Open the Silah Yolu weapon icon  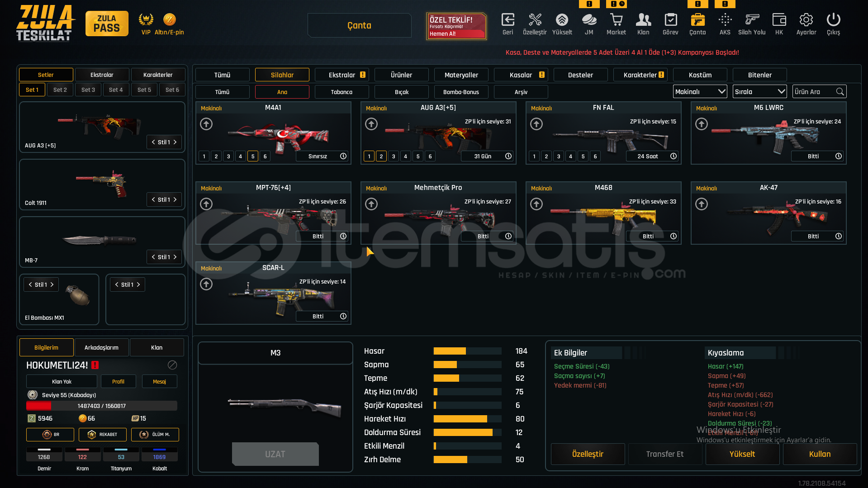pos(752,20)
